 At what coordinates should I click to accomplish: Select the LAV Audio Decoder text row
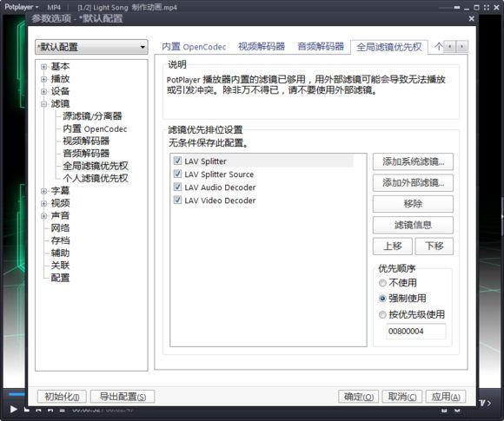(220, 187)
